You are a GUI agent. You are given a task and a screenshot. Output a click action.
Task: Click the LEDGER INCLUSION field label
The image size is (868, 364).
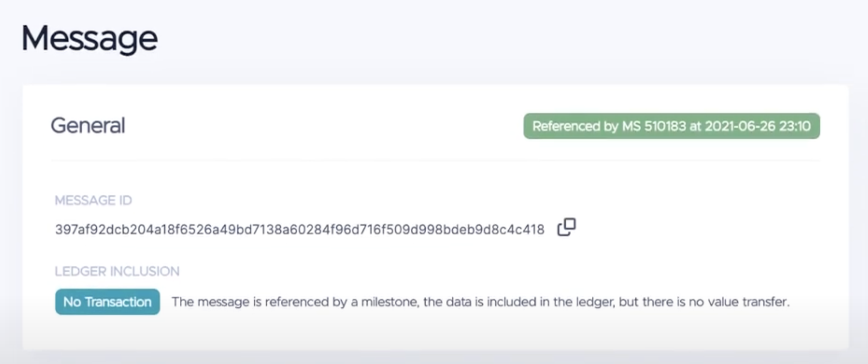click(x=117, y=271)
